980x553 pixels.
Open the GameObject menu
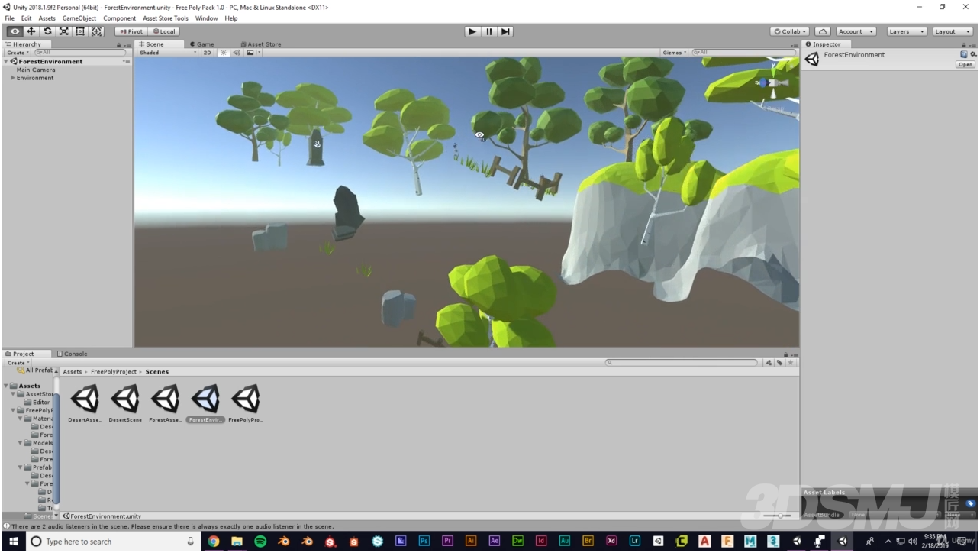coord(79,18)
